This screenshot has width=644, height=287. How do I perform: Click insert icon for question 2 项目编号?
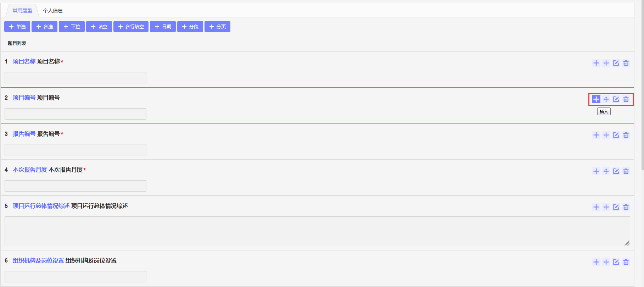coord(596,99)
